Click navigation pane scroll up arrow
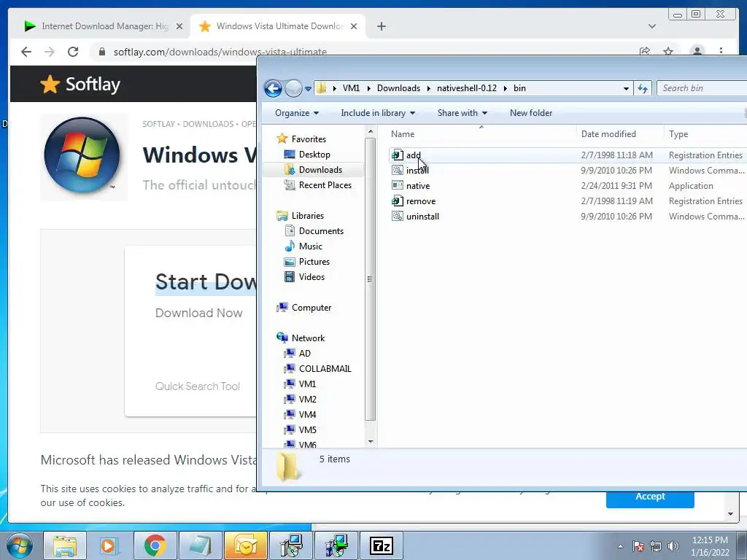The image size is (747, 560). (x=371, y=131)
